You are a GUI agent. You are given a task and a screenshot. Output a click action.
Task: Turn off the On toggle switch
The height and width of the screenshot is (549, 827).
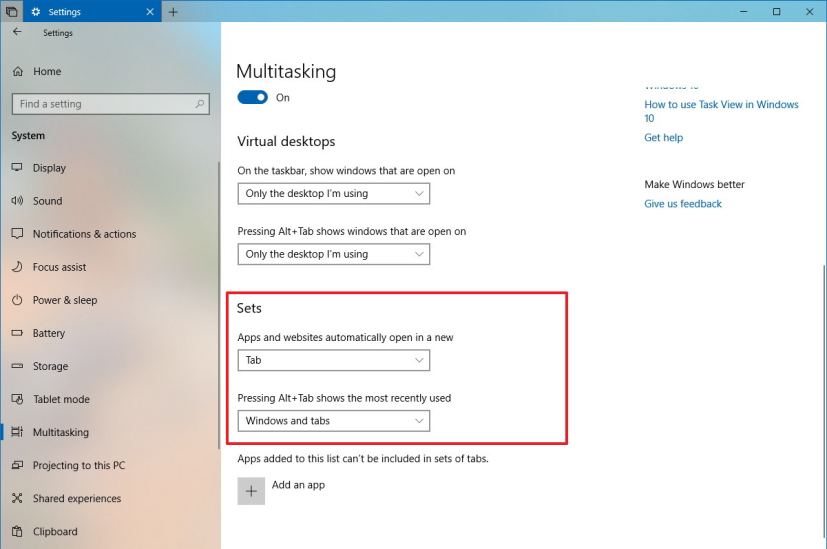coord(253,97)
